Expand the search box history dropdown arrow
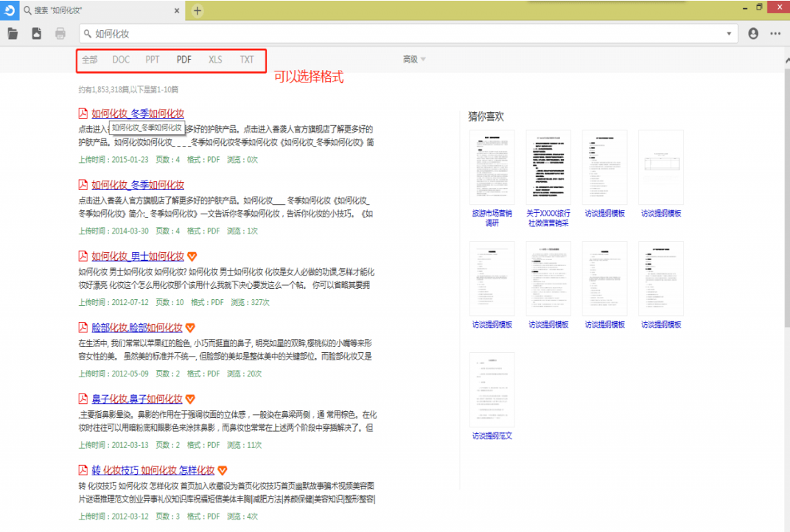790x532 pixels. pos(729,34)
